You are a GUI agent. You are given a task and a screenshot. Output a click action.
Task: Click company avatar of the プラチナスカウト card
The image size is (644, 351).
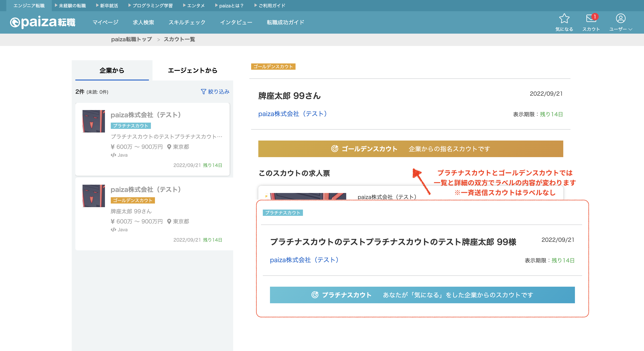coord(94,121)
